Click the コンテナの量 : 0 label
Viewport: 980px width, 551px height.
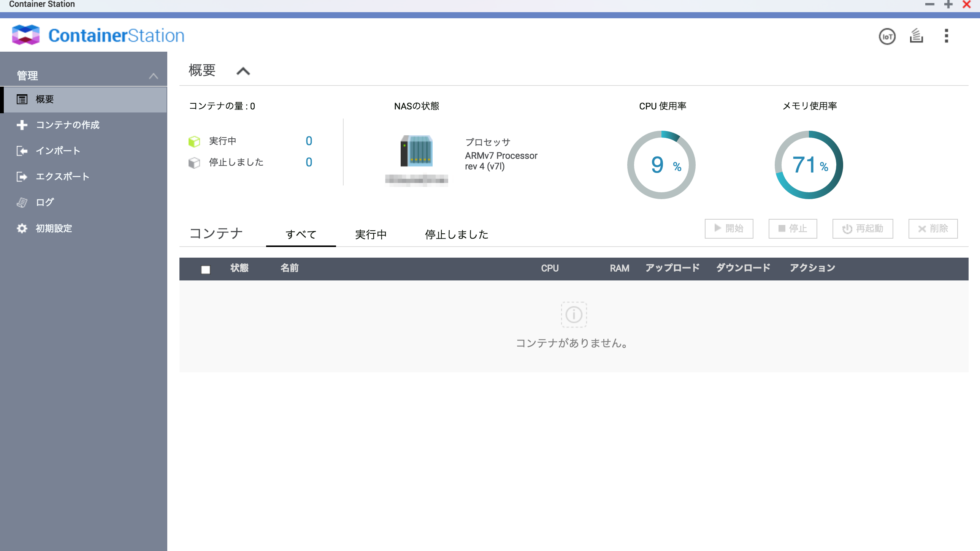(x=222, y=106)
